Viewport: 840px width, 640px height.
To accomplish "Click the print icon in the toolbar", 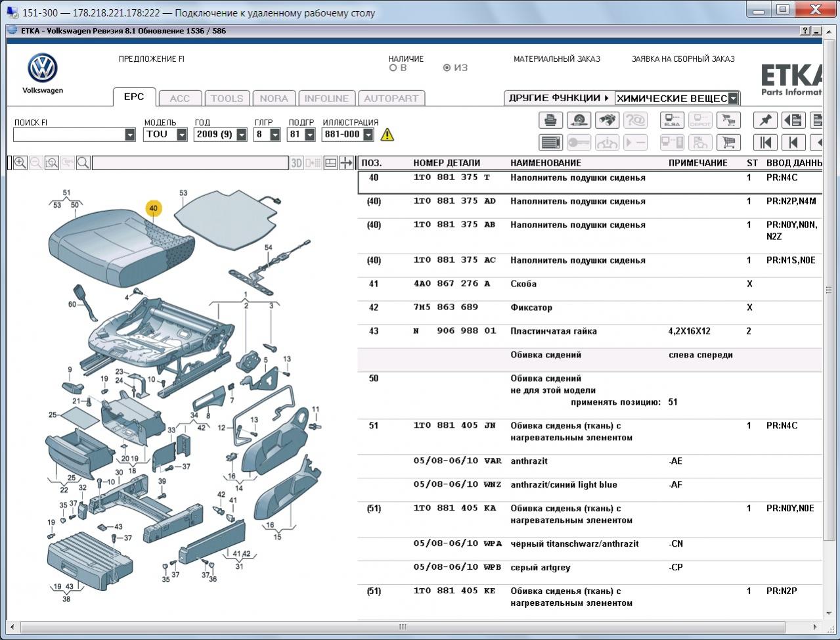I will coord(550,120).
